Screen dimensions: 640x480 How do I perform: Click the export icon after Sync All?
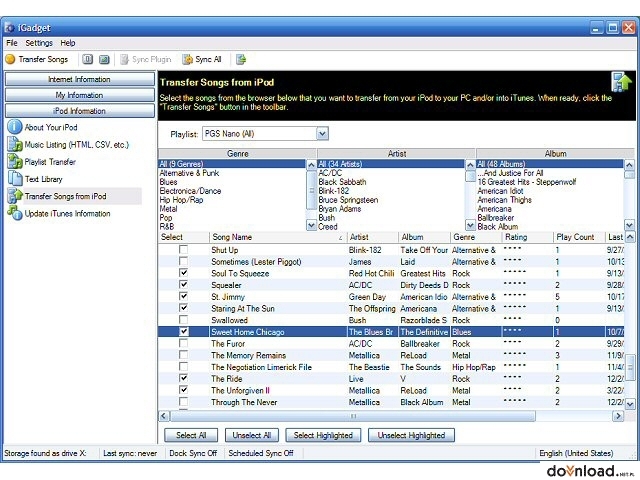pyautogui.click(x=241, y=60)
